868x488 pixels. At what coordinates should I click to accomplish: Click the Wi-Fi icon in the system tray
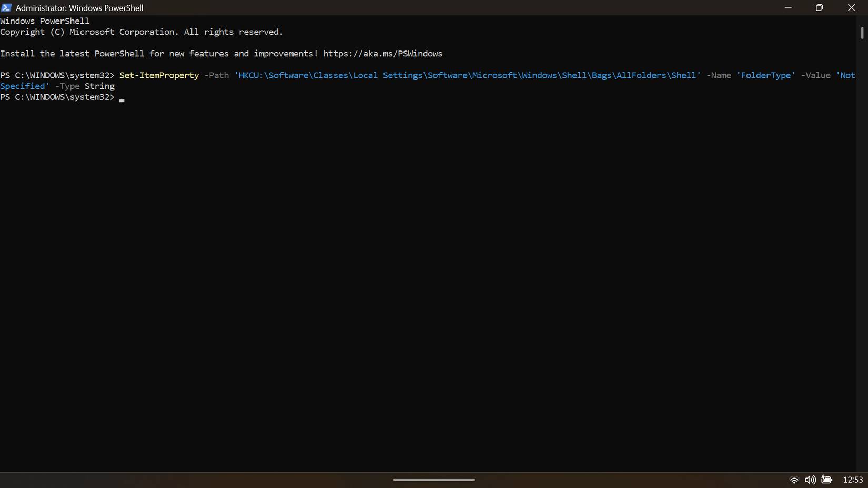point(794,480)
